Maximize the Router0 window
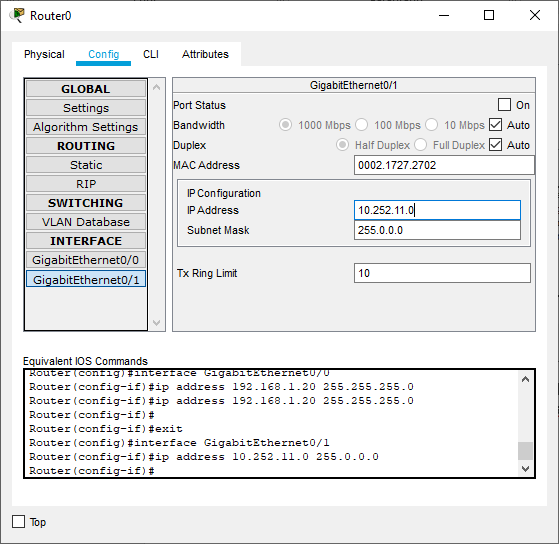Viewport: 559px width, 544px height. point(489,15)
